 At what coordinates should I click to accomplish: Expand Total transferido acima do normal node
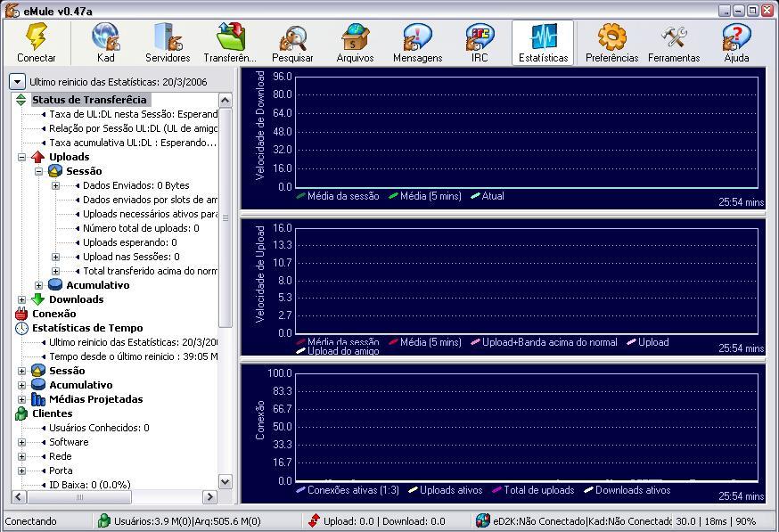[x=55, y=272]
